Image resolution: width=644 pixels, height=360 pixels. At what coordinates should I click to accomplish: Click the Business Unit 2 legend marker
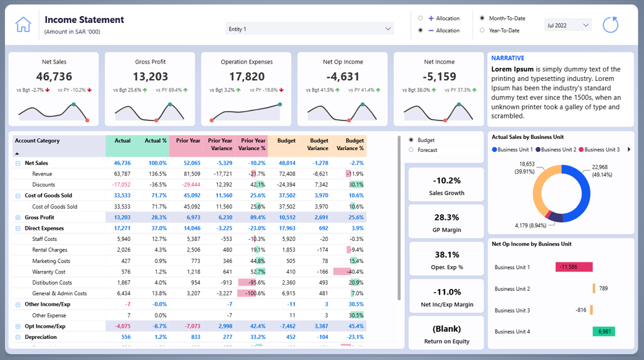538,149
